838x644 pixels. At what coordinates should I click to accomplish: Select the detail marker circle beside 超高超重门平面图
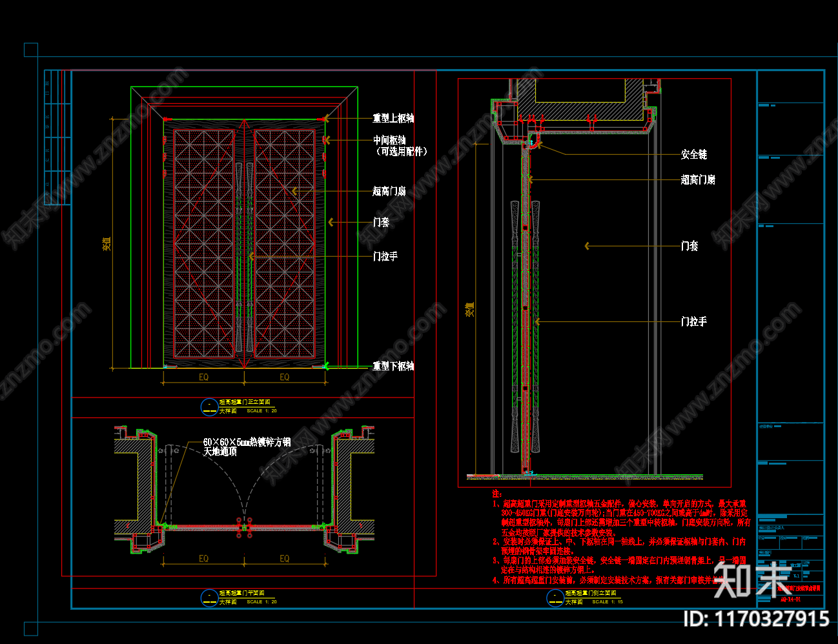pos(209,598)
